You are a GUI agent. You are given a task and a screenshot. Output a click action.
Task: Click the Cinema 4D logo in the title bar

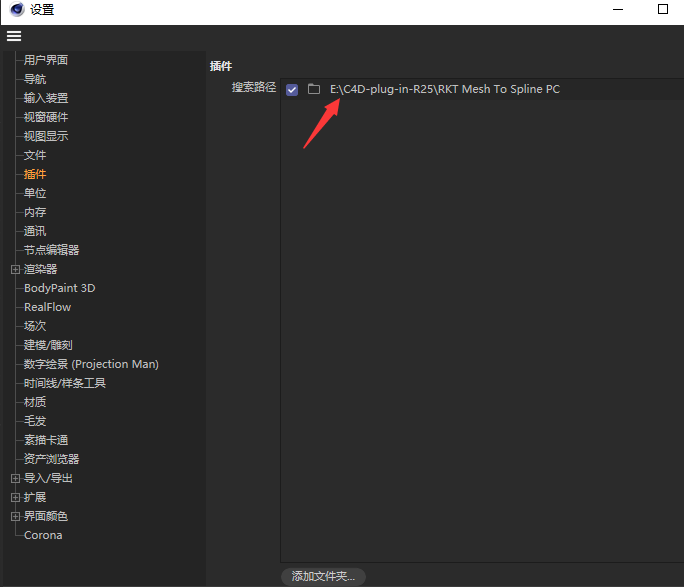click(17, 9)
